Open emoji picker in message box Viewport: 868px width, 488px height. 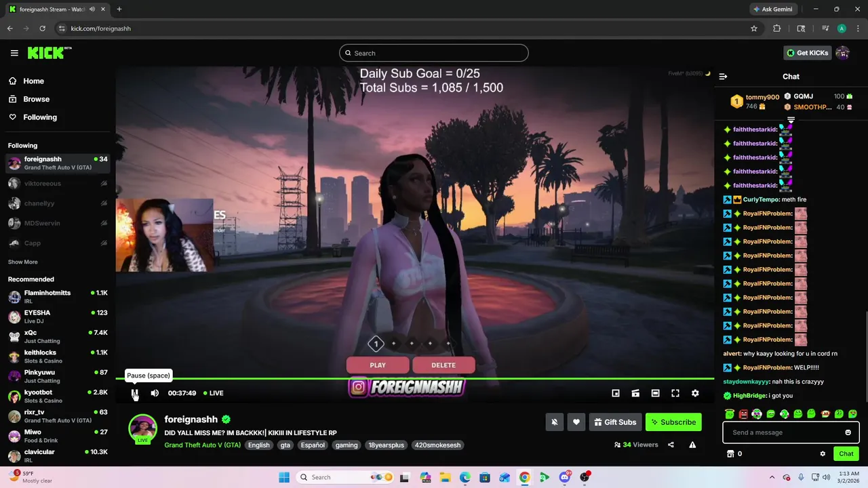pos(848,432)
